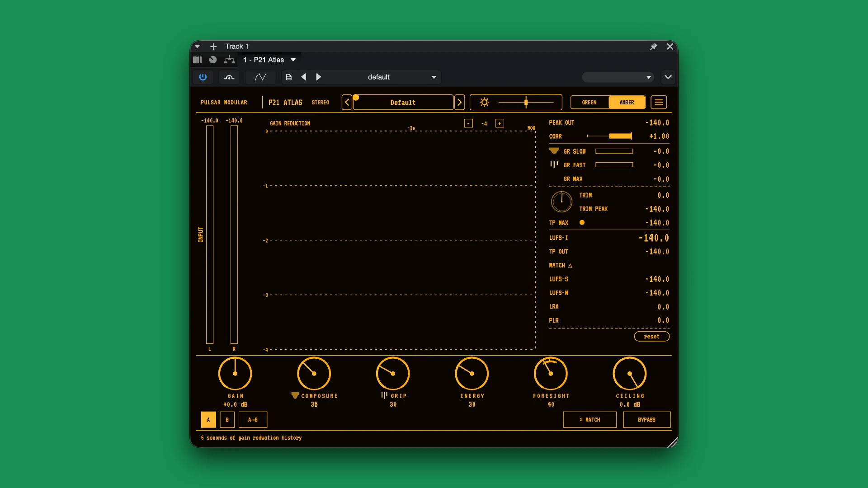868x488 pixels.
Task: Click the ENERGY knob
Action: tap(472, 374)
